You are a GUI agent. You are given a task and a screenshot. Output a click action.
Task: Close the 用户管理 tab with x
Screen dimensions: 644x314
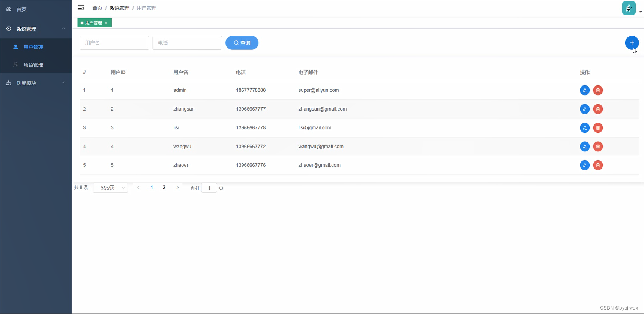coord(106,23)
